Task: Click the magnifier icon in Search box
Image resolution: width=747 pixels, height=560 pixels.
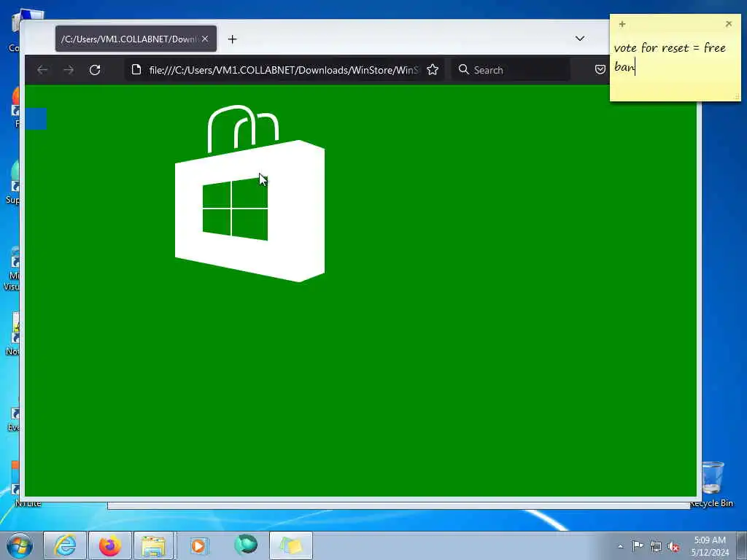Action: (x=463, y=69)
